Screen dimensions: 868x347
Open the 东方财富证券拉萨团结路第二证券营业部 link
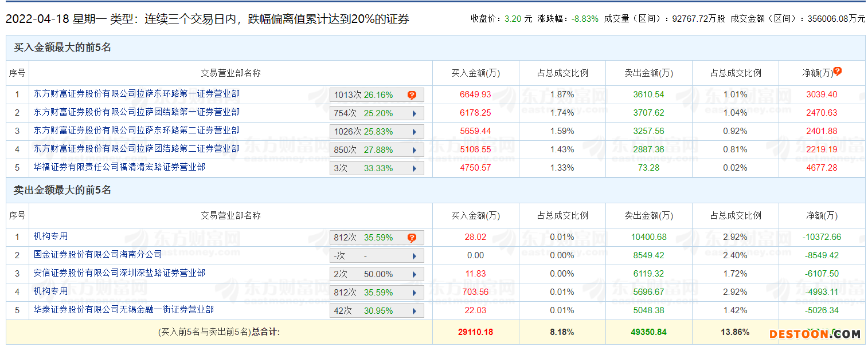coord(136,149)
